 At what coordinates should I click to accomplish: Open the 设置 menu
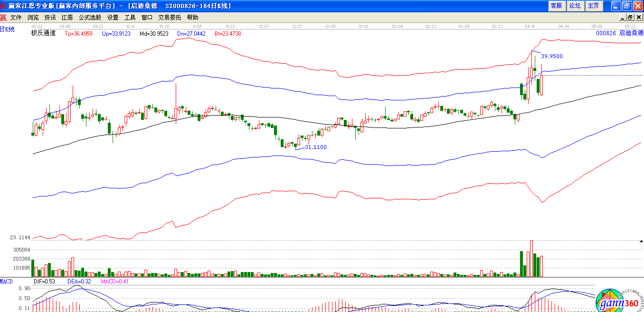(113, 18)
